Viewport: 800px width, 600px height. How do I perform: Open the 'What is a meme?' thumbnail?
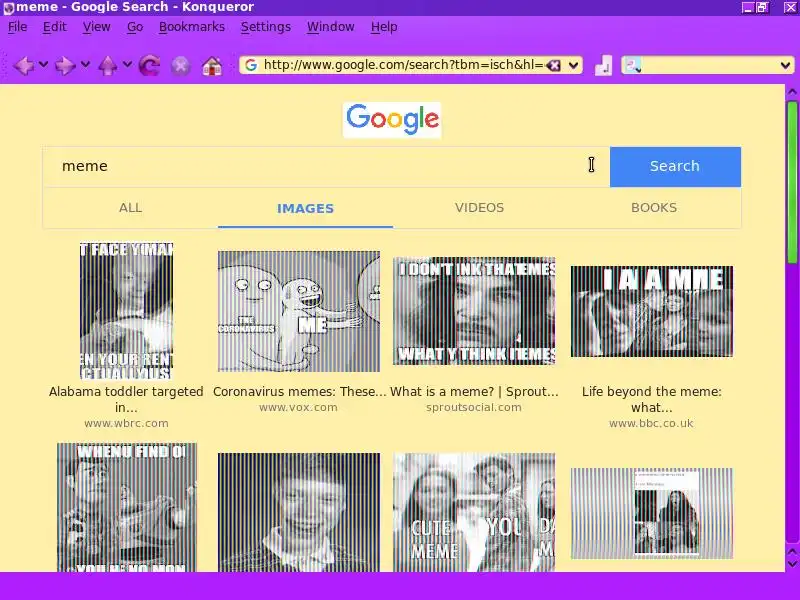point(474,311)
